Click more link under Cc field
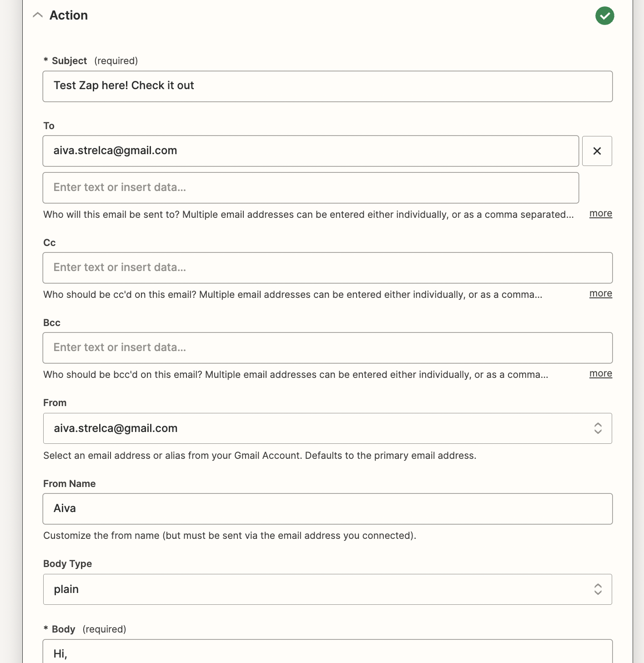Screen dimensions: 644x663 pyautogui.click(x=600, y=293)
